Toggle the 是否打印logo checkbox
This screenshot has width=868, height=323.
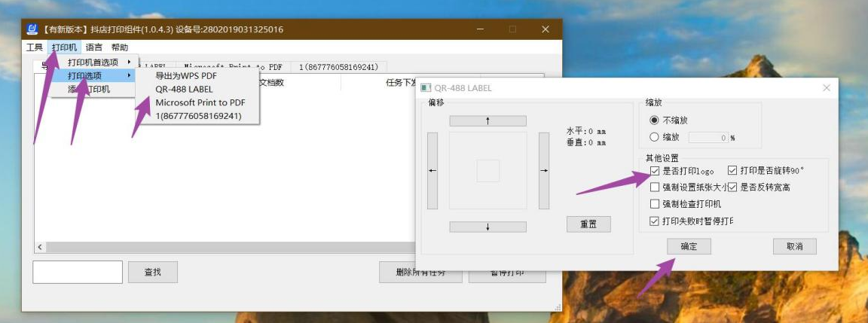tap(655, 171)
